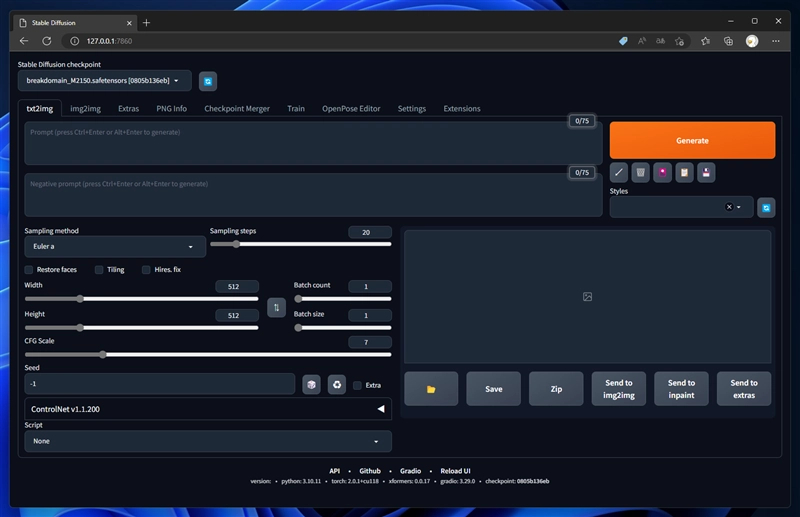Open the OpenPose Editor tab
Viewport: 800px width, 517px height.
[351, 109]
